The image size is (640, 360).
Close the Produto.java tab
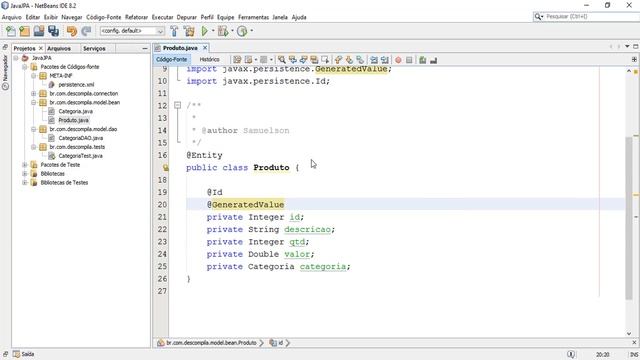(205, 48)
